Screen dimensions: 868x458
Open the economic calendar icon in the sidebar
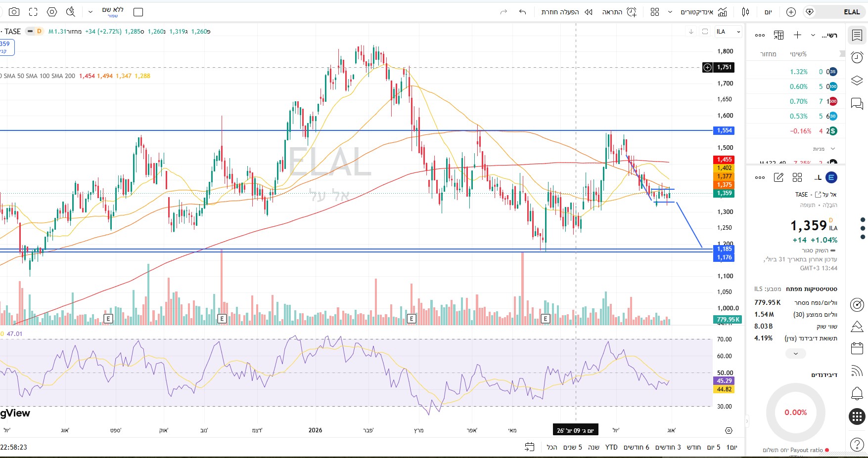coord(857,348)
